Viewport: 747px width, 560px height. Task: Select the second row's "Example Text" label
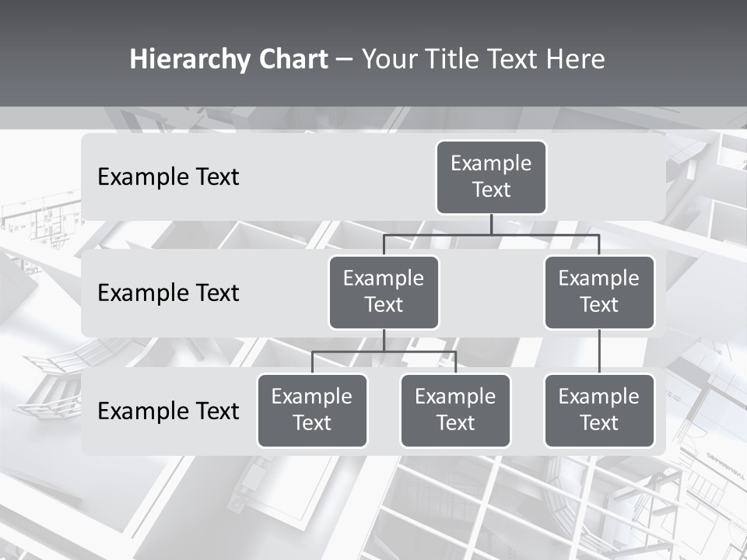pos(168,293)
